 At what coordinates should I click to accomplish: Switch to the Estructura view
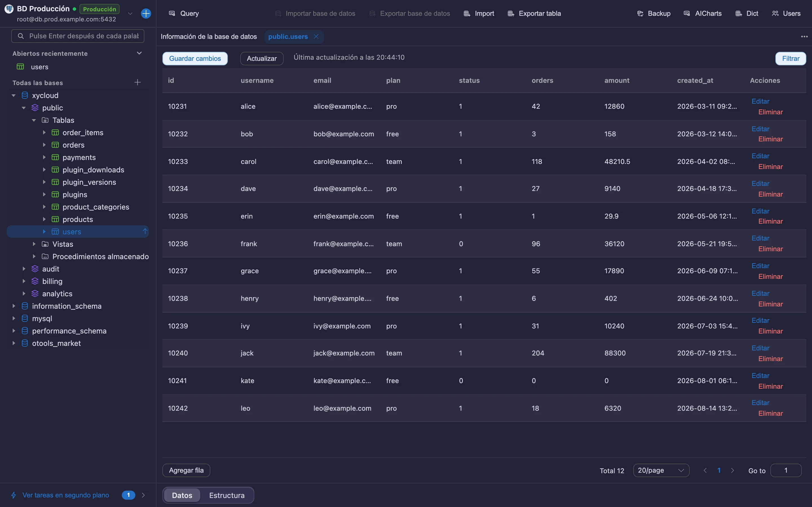tap(227, 495)
